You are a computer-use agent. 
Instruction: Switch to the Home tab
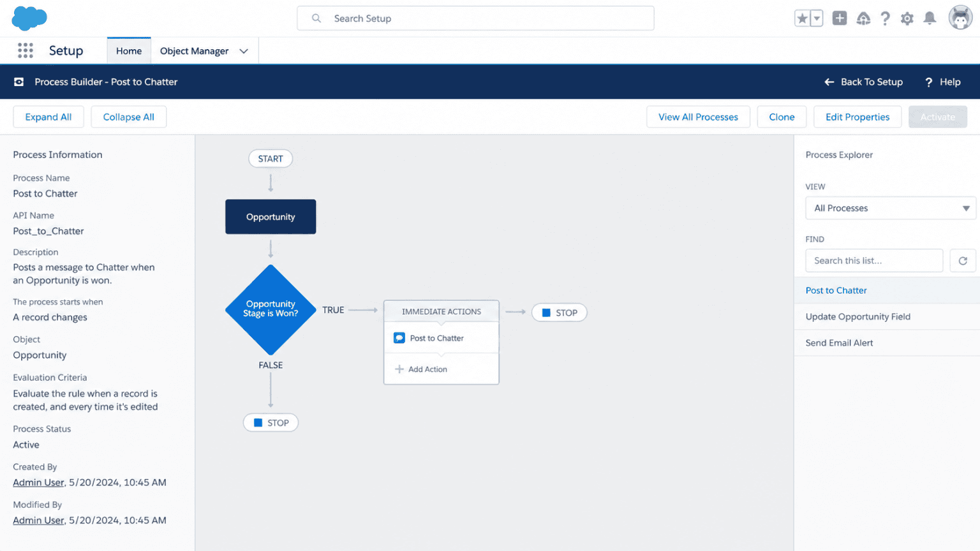click(129, 51)
